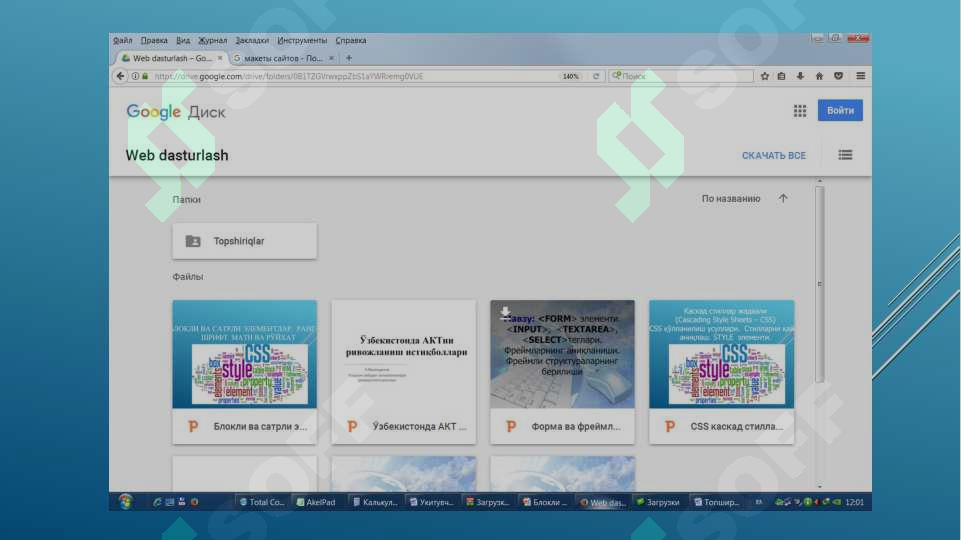
Task: Click the Папки section label
Action: click(186, 200)
